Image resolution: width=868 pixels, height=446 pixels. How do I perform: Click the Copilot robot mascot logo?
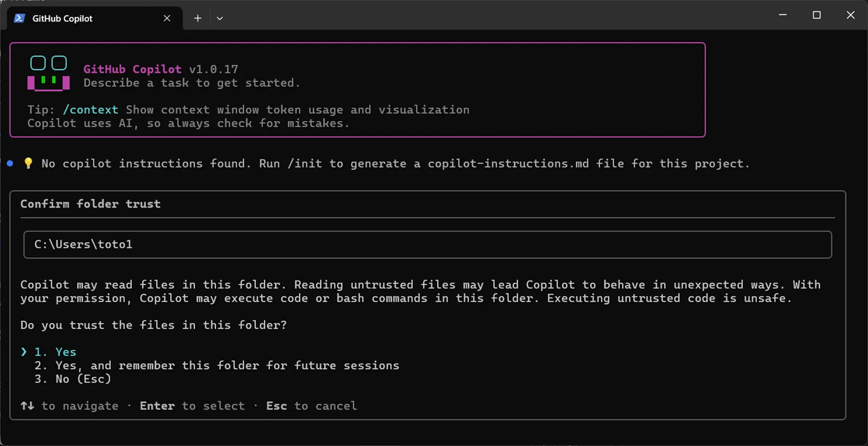(49, 73)
